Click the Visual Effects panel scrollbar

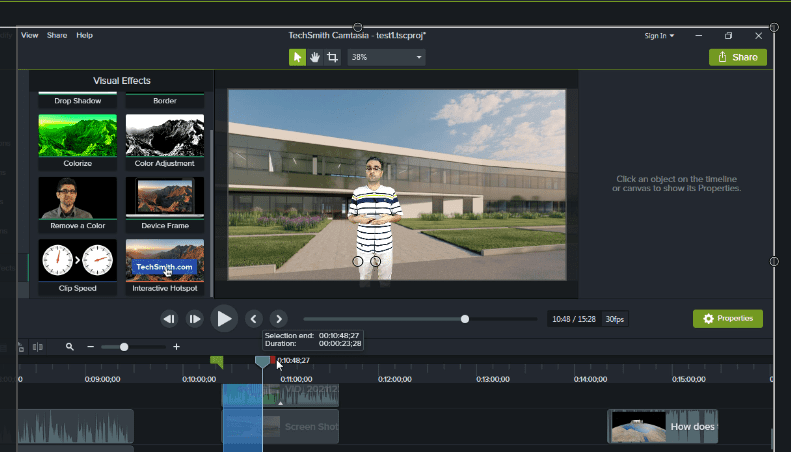click(211, 213)
